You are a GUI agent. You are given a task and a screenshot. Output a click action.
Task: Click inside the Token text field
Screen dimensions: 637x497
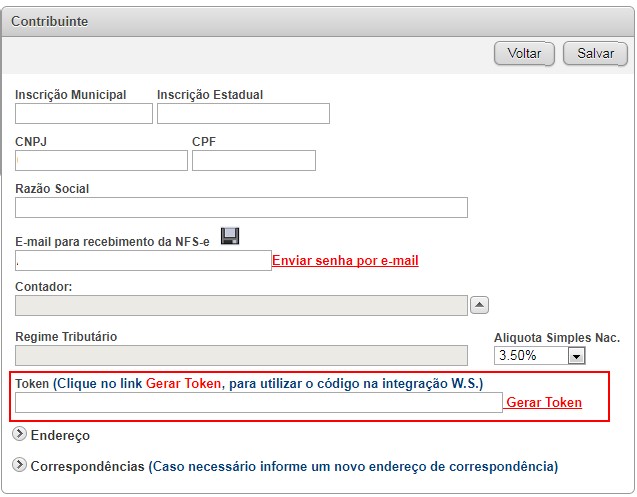(x=258, y=402)
